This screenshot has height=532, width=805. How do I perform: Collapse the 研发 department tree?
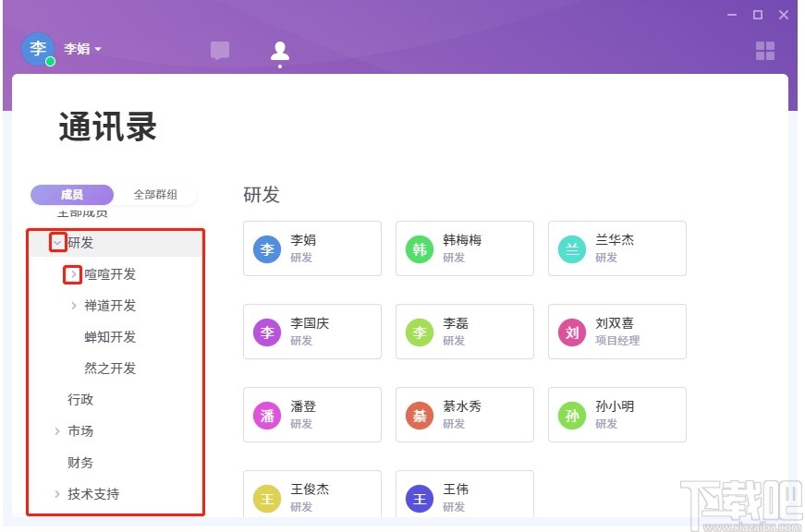tap(58, 243)
